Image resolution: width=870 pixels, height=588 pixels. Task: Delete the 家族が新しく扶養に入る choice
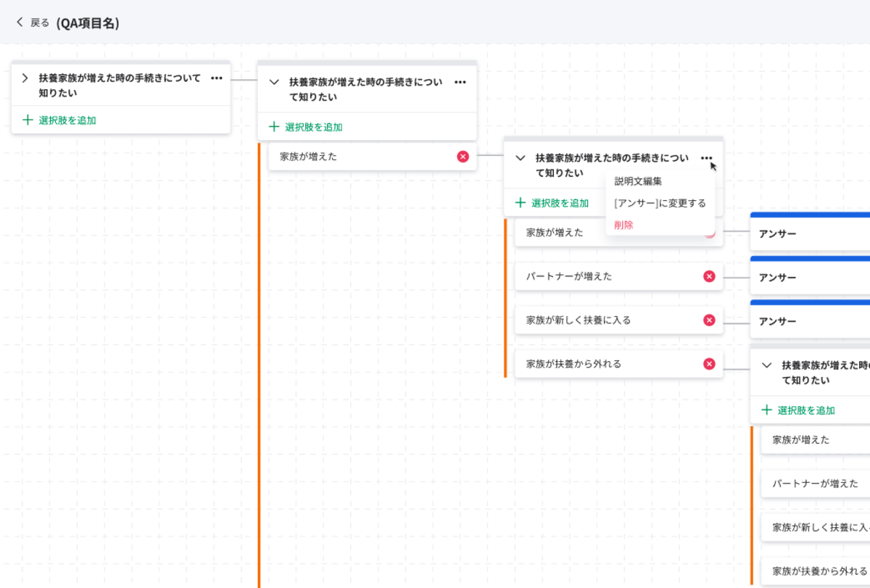point(709,320)
